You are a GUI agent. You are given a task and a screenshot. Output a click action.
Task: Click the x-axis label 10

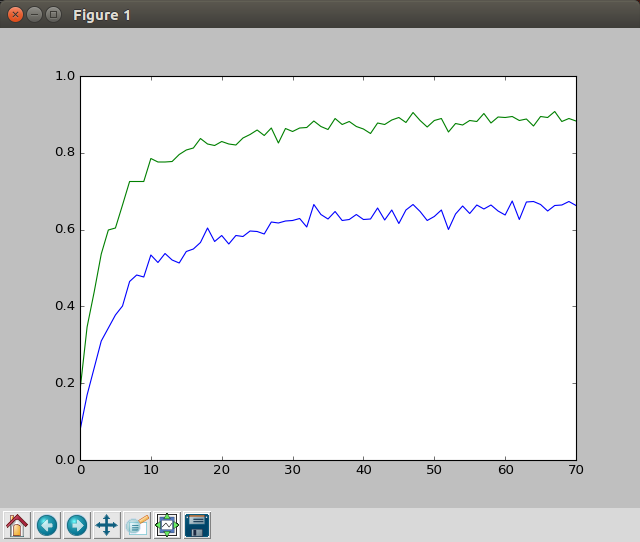coord(151,470)
